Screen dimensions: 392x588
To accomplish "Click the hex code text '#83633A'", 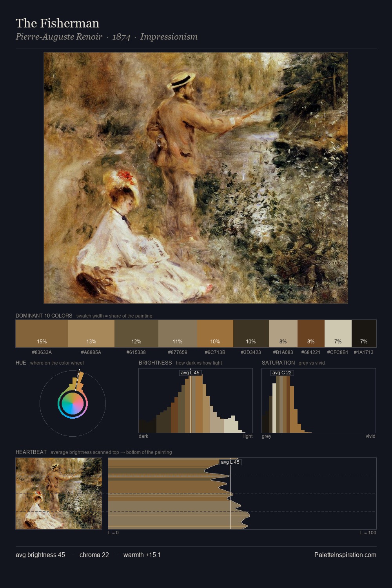I will (x=42, y=352).
